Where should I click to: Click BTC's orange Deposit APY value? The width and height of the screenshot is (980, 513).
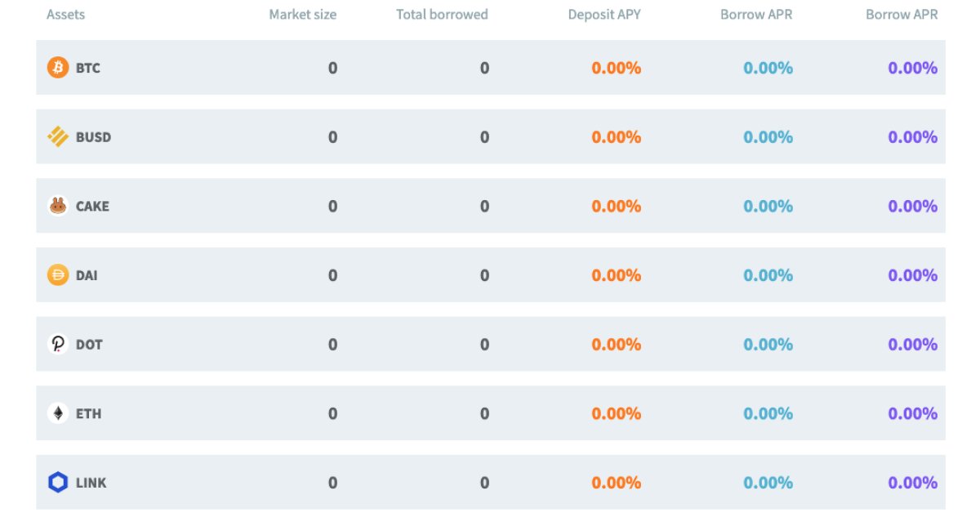point(615,68)
